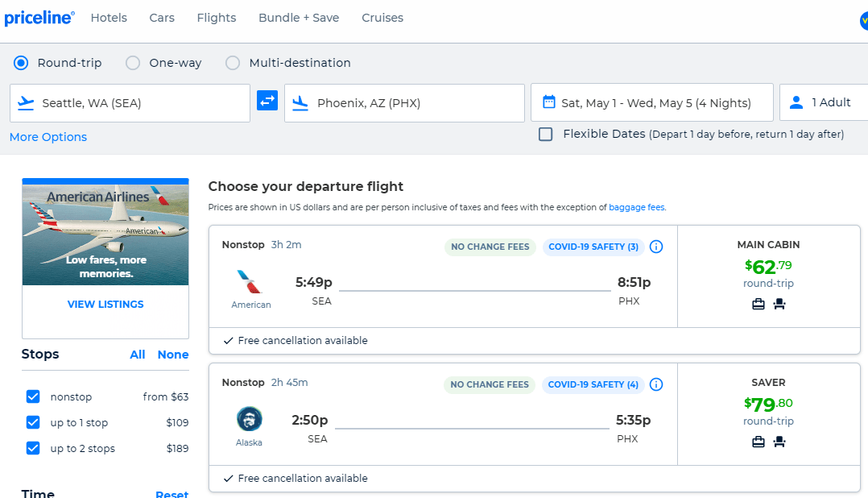
Task: Click the seat icon under $62.79 fare
Action: pyautogui.click(x=779, y=304)
